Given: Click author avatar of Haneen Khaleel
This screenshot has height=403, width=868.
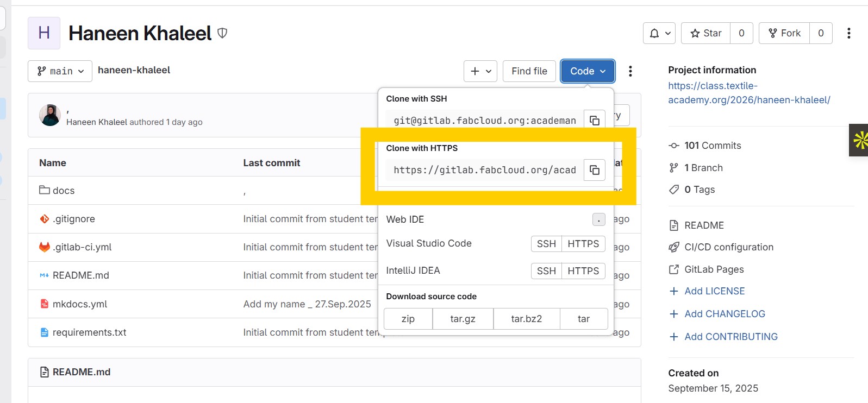Looking at the screenshot, I should [x=50, y=115].
